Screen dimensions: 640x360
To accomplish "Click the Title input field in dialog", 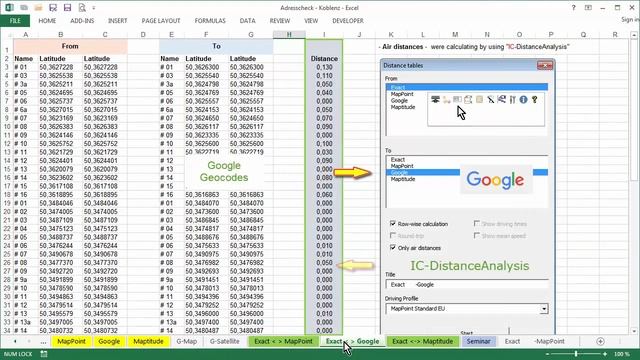I will 467,284.
